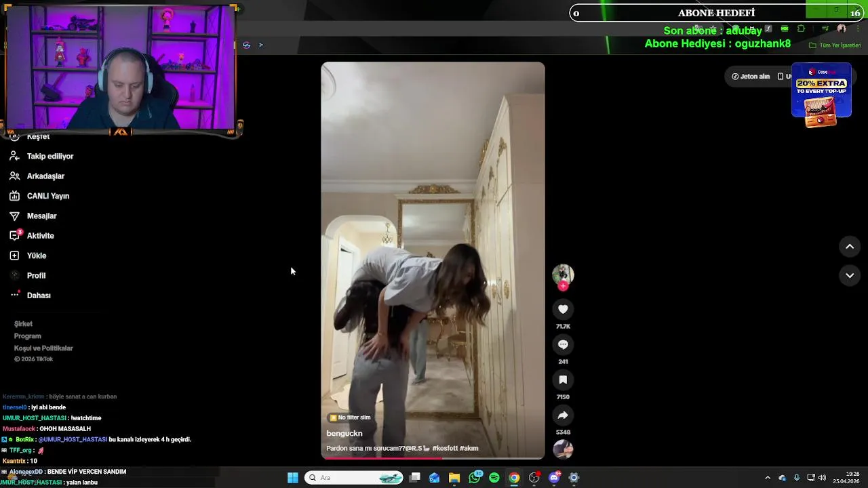Follow the creator via the red plus badge
868x488 pixels.
coord(563,286)
